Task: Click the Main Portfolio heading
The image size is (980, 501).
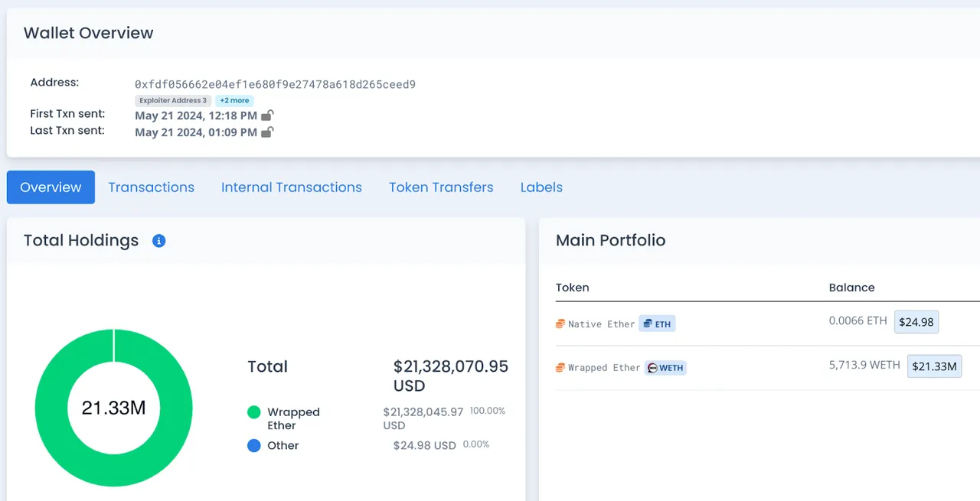Action: [611, 240]
